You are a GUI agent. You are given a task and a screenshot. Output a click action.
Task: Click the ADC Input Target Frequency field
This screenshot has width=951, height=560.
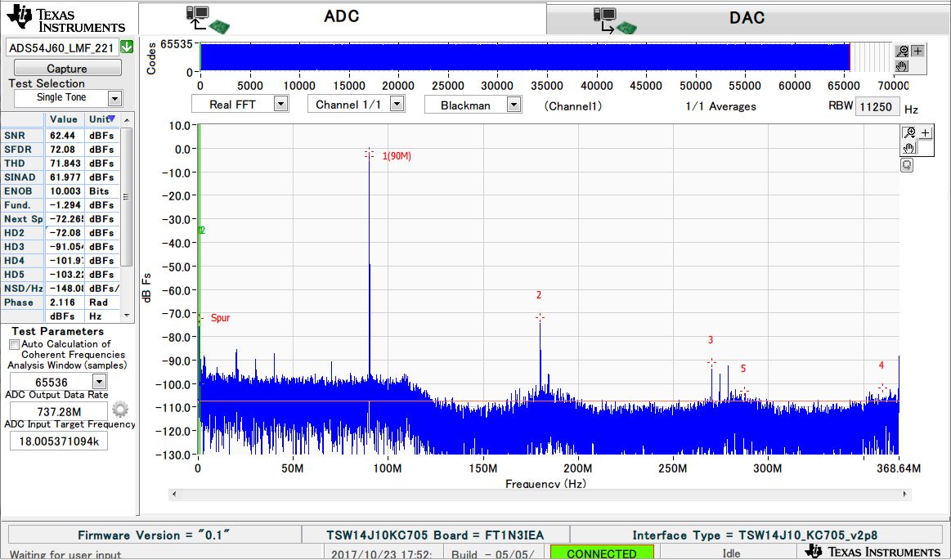click(x=59, y=441)
